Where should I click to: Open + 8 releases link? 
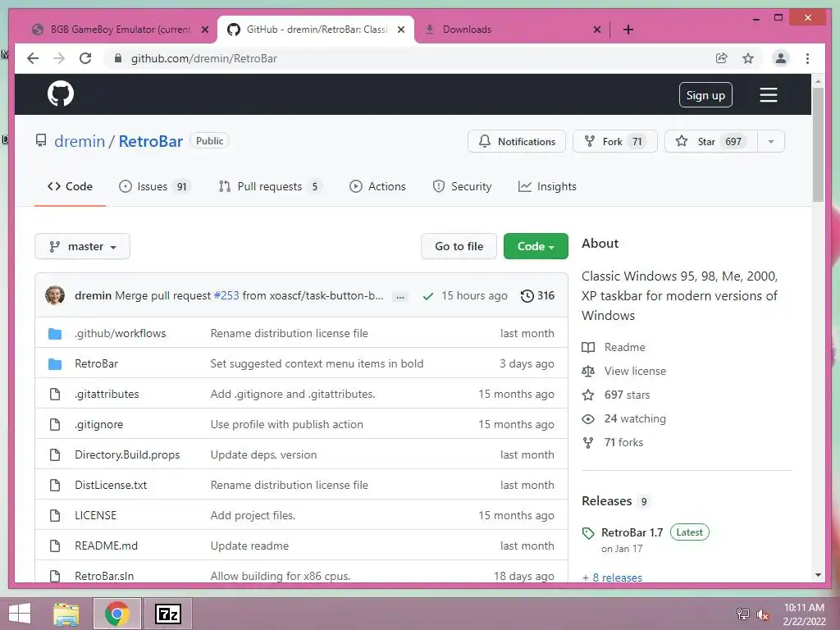click(x=612, y=577)
